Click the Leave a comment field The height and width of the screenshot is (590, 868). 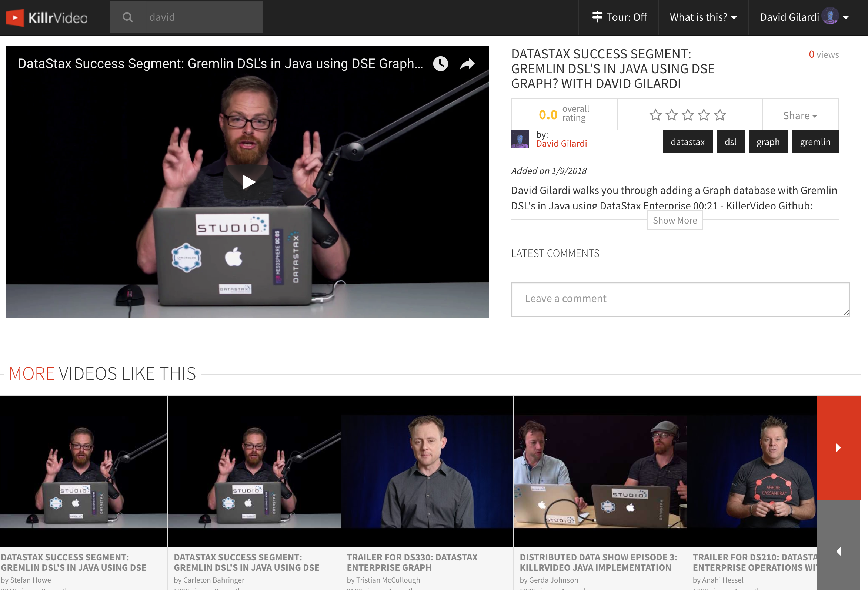(680, 299)
